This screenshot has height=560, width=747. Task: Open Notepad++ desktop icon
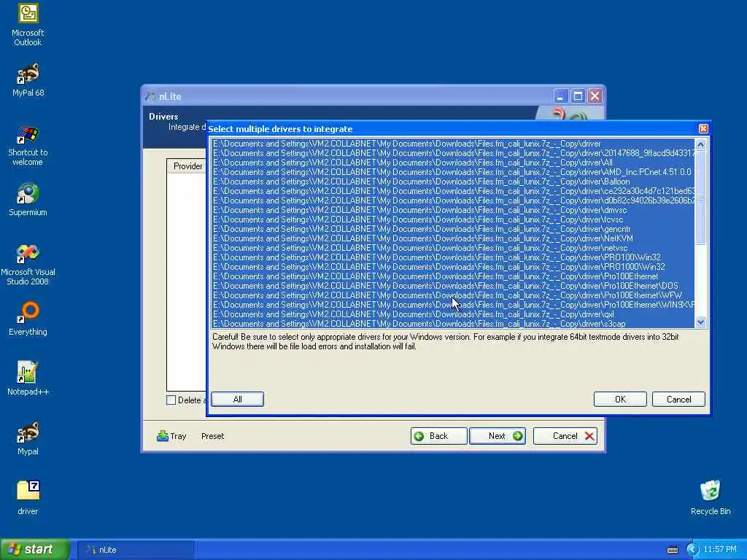pos(28,378)
